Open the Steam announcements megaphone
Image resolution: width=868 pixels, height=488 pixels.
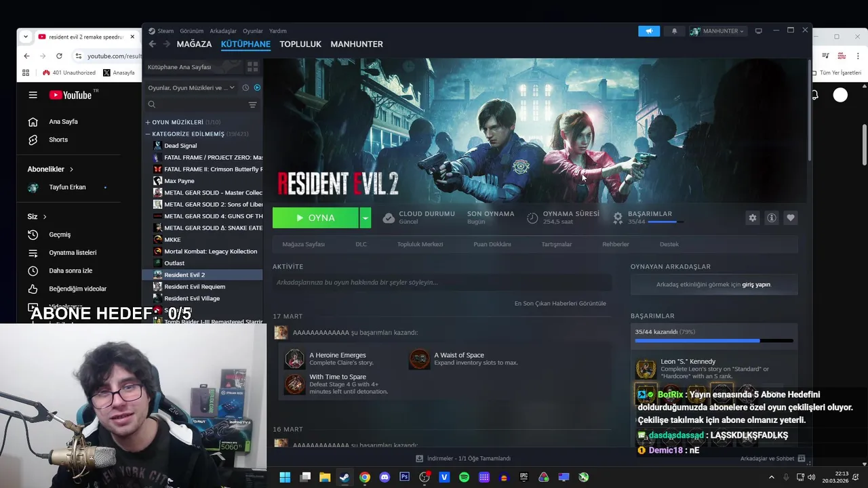(x=649, y=31)
